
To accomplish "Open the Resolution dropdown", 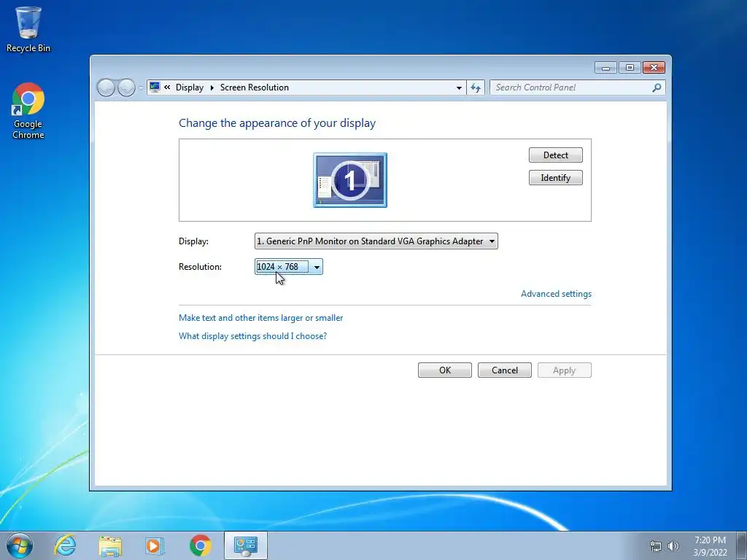I will coord(289,267).
